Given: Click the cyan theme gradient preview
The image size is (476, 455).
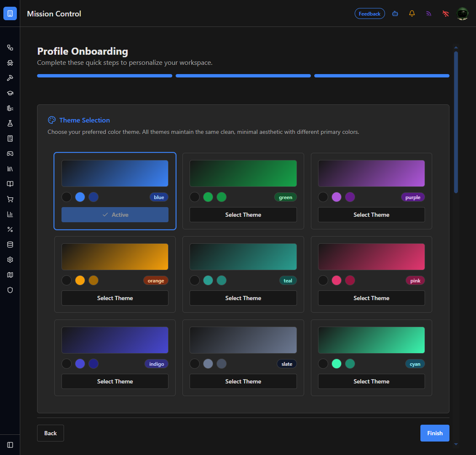Looking at the screenshot, I should point(371,340).
